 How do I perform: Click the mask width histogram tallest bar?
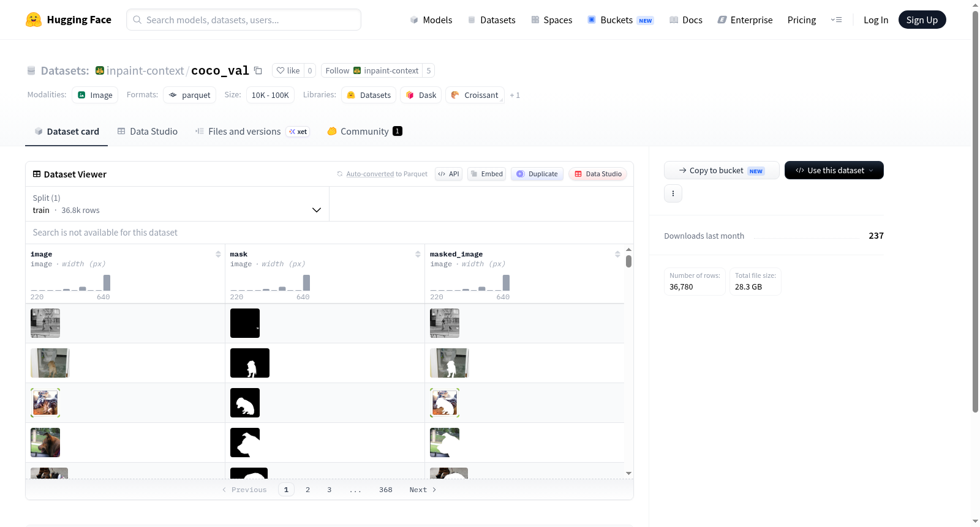tap(307, 283)
